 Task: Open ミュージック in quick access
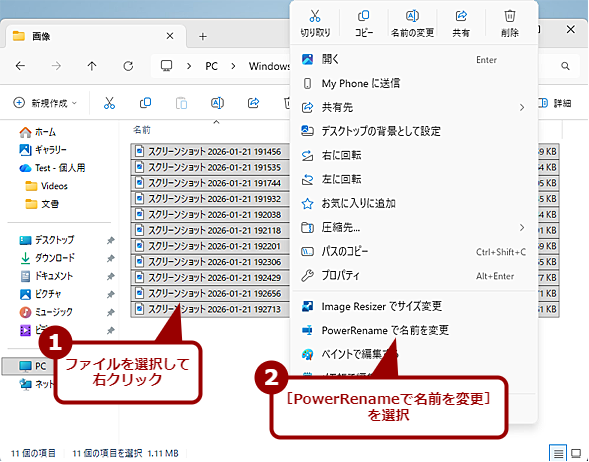pos(46,312)
